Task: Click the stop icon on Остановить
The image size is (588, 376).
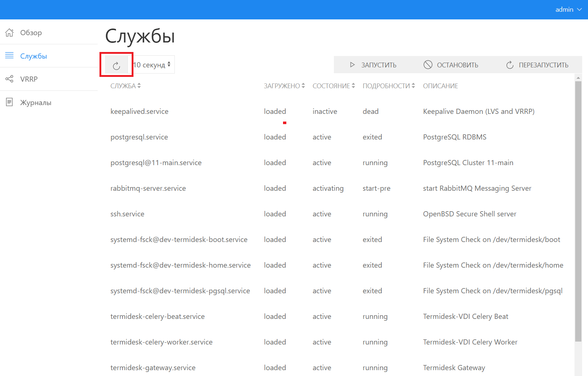Action: (x=428, y=65)
